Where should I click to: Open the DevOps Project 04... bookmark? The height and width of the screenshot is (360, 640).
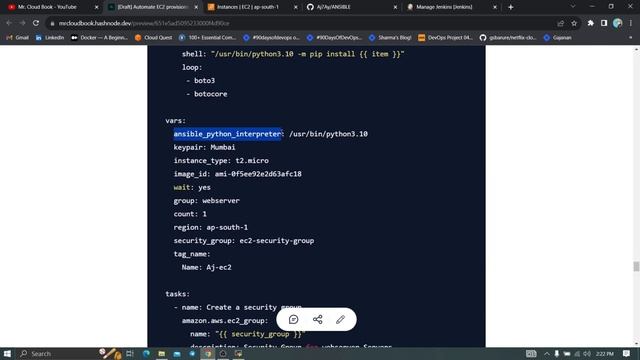[445, 38]
